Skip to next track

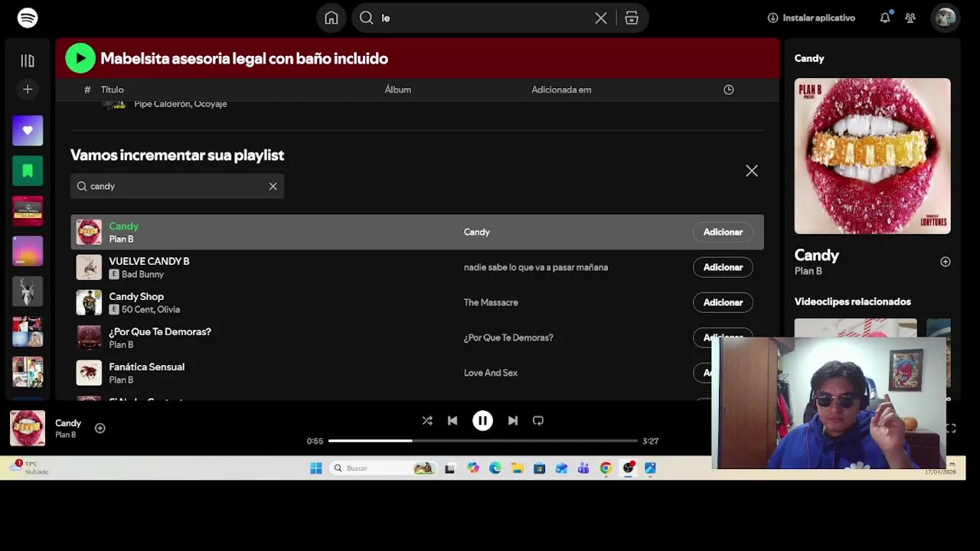click(x=513, y=420)
